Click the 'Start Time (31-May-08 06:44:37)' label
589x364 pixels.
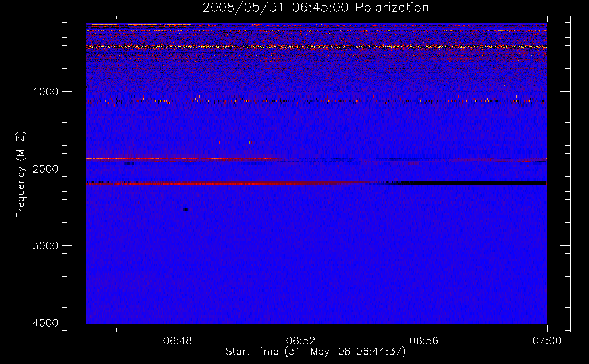[316, 352]
